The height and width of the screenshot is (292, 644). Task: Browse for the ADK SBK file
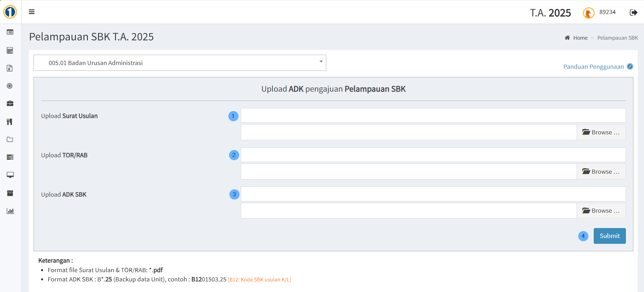pos(601,211)
